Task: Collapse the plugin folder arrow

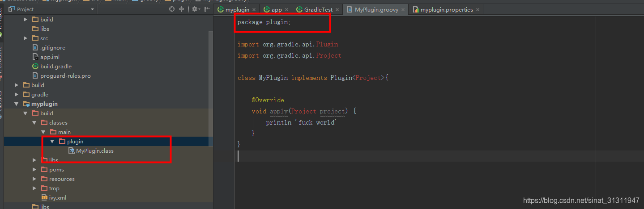Action: pyautogui.click(x=52, y=141)
